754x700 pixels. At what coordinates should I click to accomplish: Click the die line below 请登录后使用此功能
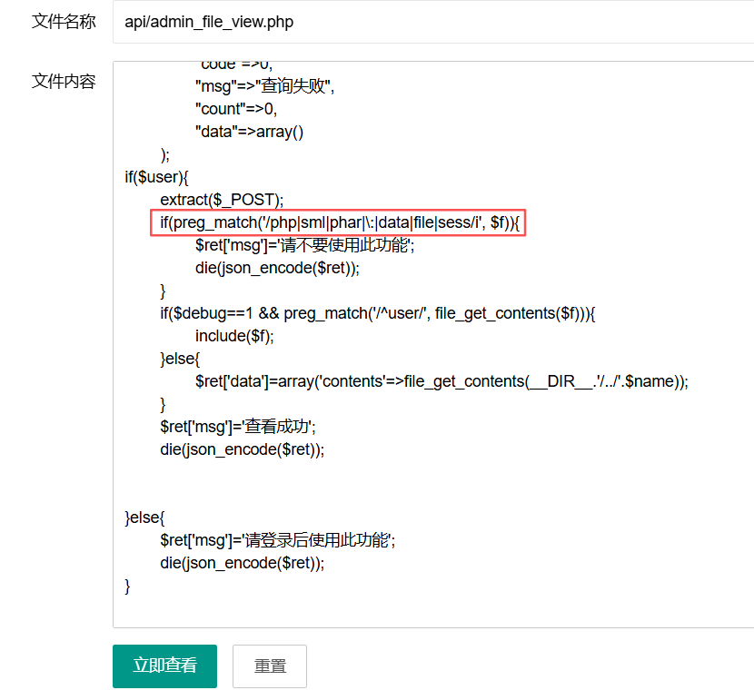pos(242,563)
